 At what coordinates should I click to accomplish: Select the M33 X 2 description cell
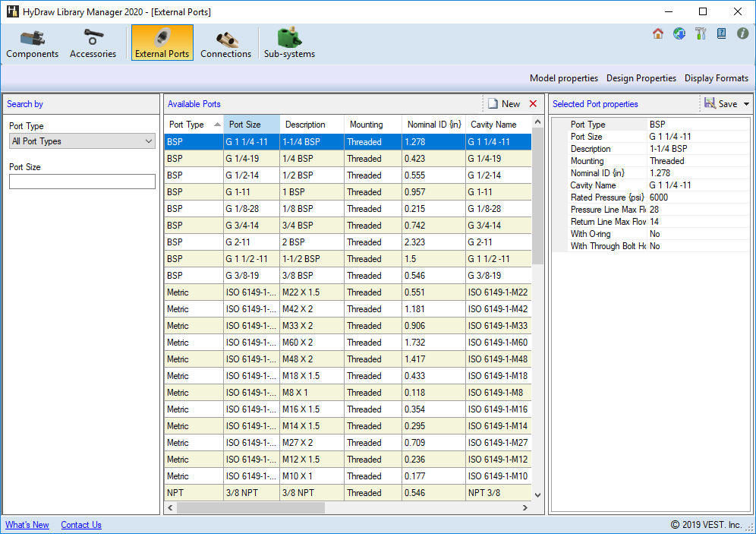(312, 326)
